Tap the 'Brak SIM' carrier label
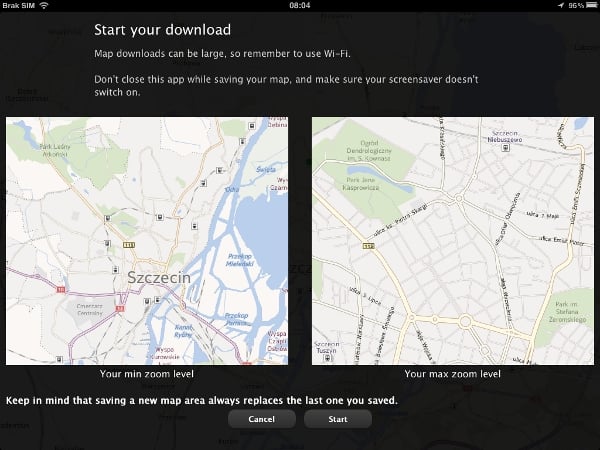The height and width of the screenshot is (450, 600). click(18, 5)
